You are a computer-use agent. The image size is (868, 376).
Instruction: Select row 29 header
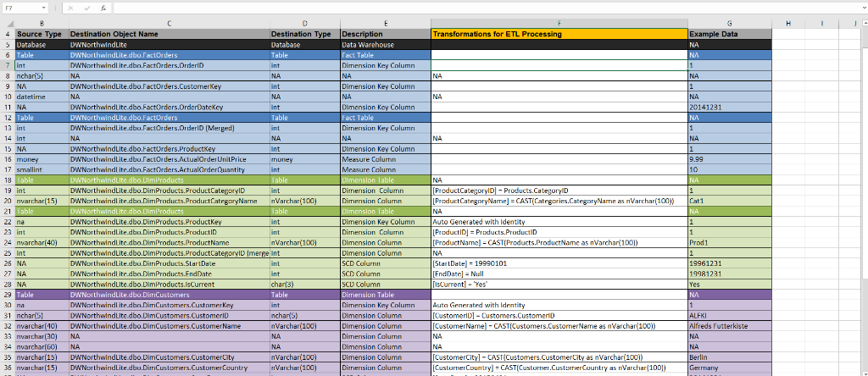pyautogui.click(x=7, y=295)
